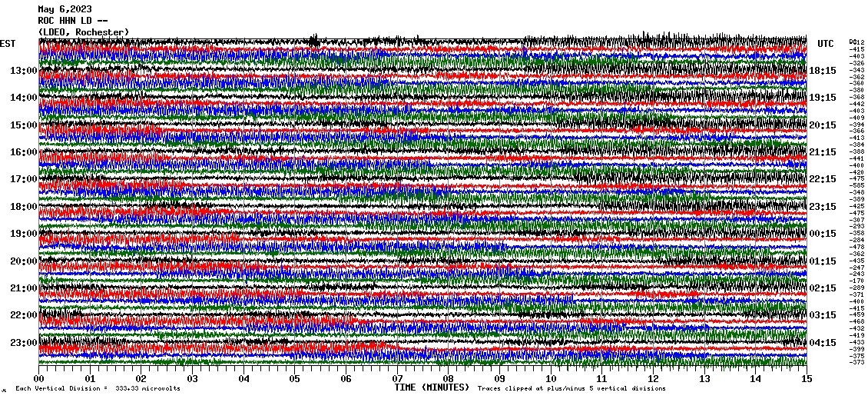Click the UTC timezone label
868x399 pixels.
pos(826,44)
